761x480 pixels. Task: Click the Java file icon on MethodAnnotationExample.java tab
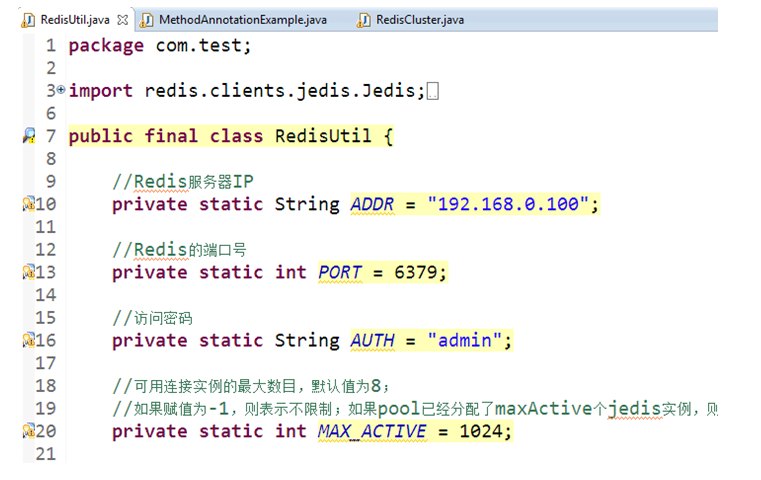[x=146, y=20]
